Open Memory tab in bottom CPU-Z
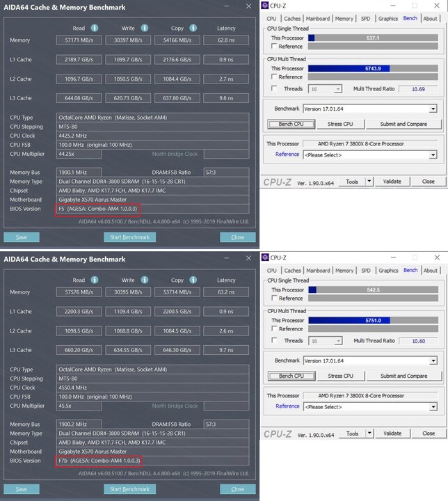Image resolution: width=448 pixels, height=501 pixels. pyautogui.click(x=344, y=270)
